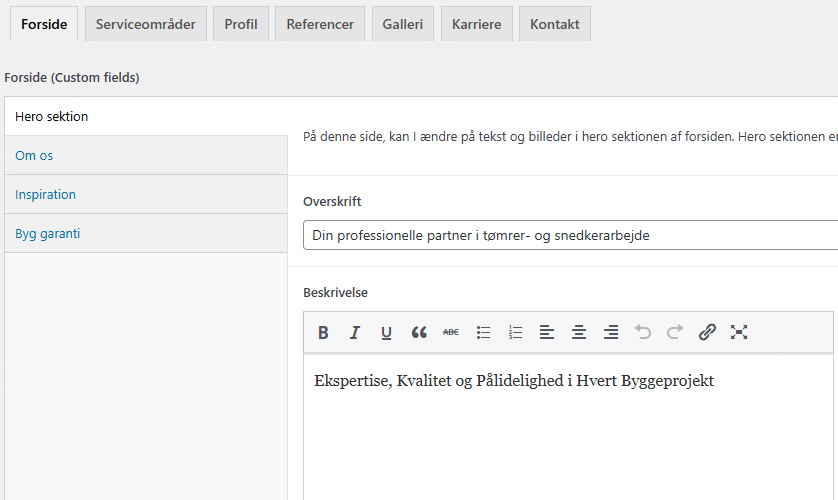Click the underline icon
Screen dimensions: 838x500
(387, 333)
